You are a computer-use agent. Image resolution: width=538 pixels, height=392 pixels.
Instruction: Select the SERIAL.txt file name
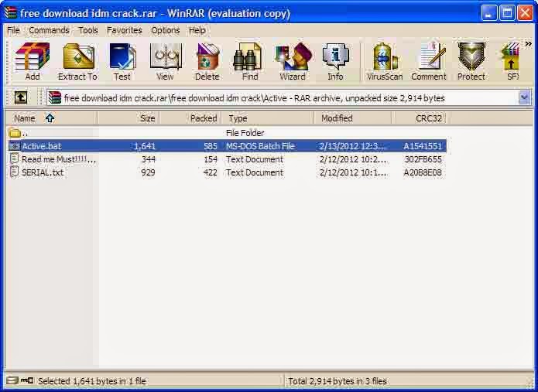click(43, 172)
